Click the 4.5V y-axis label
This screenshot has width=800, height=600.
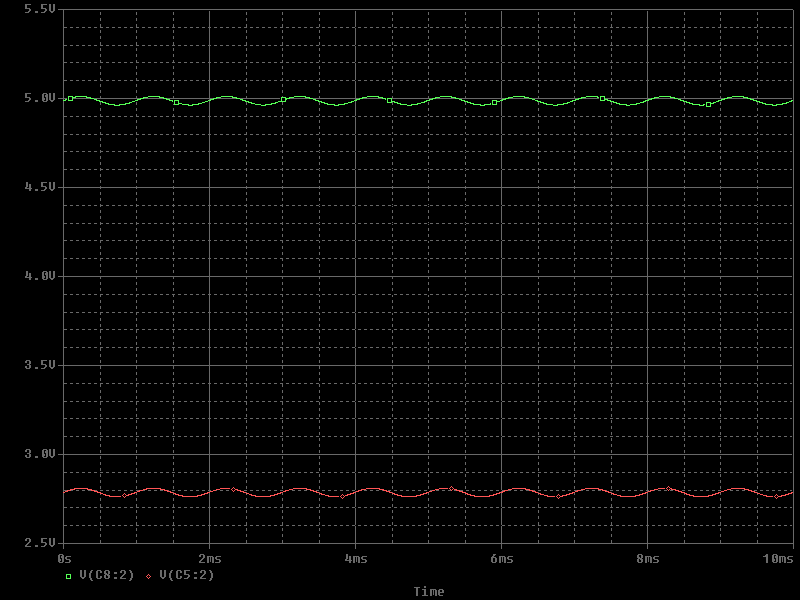tap(40, 187)
